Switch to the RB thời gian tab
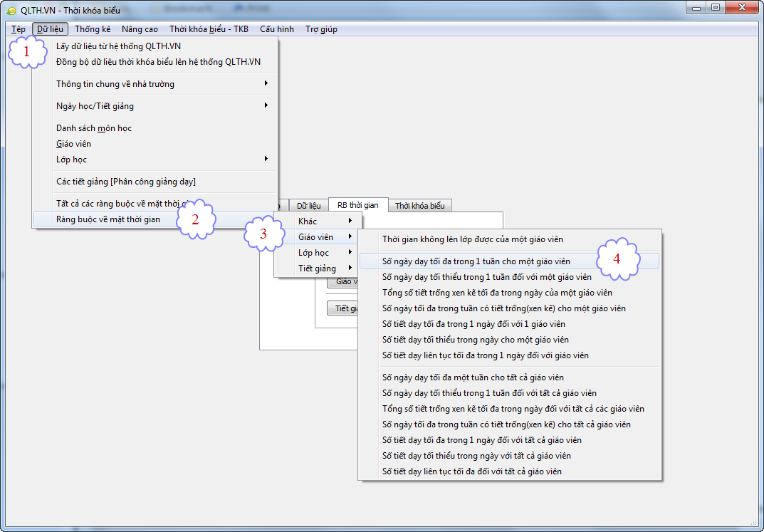 [357, 205]
